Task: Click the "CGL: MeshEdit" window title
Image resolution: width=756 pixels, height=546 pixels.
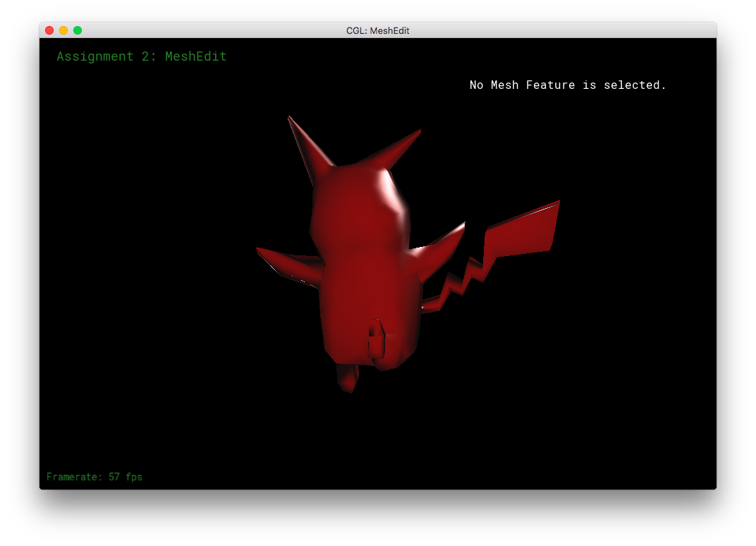Action: pyautogui.click(x=377, y=30)
